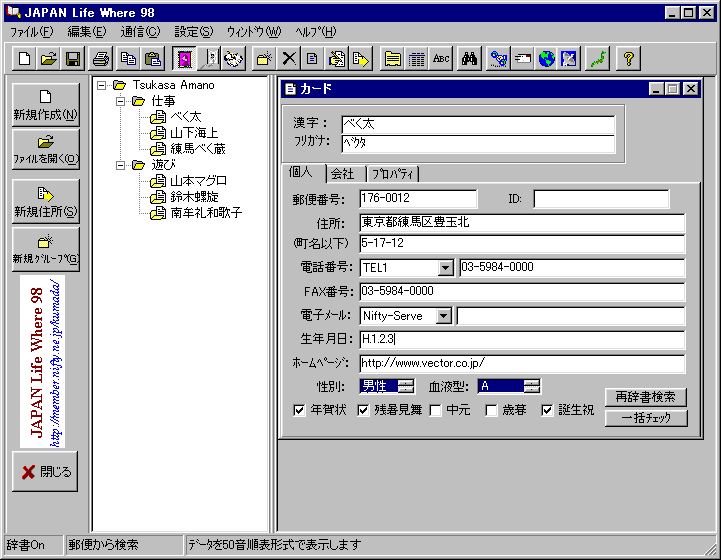This screenshot has width=721, height=560.
Task: Toggle the 残暑見舞 checkbox
Action: pyautogui.click(x=363, y=410)
